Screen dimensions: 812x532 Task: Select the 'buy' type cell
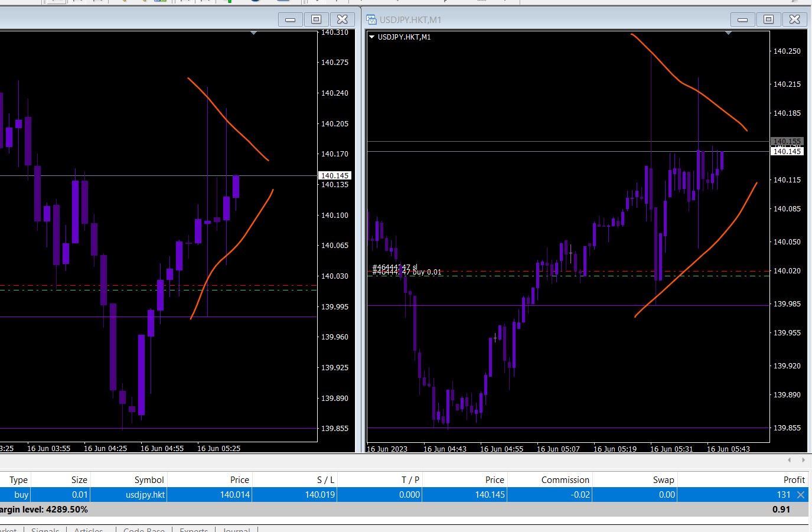click(21, 495)
